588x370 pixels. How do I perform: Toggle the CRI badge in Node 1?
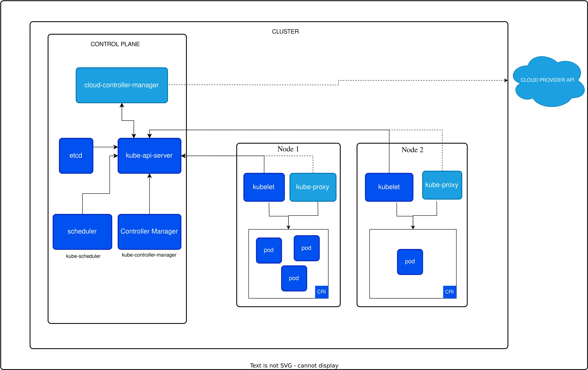pos(322,292)
